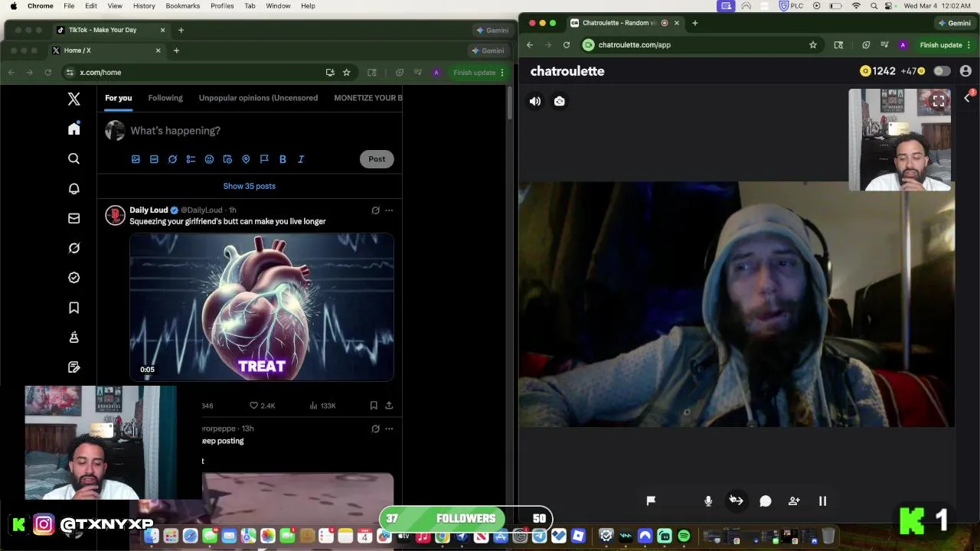The image size is (980, 551).
Task: Open Chatroulette text chat bubble
Action: click(766, 500)
